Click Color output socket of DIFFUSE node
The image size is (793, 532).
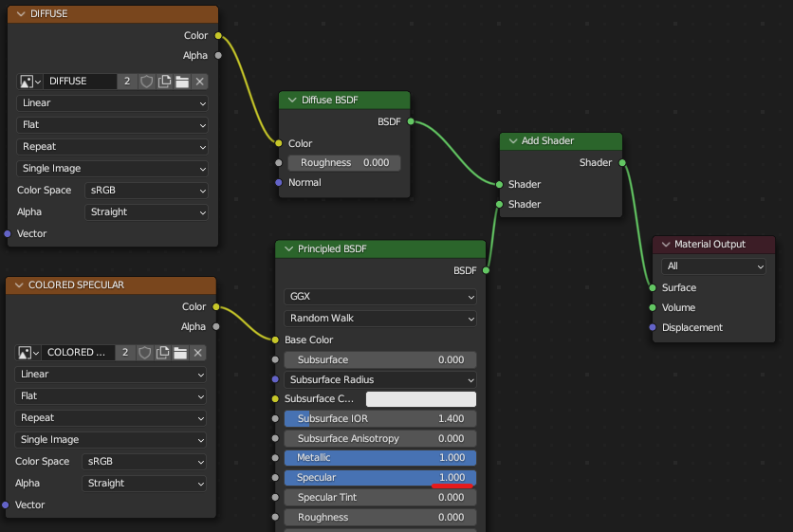[218, 35]
